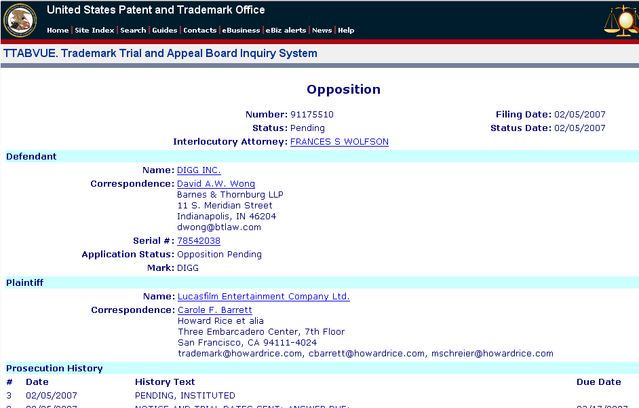Click the Filing Date value 02/05/2007
The image size is (639, 408).
pyautogui.click(x=580, y=115)
